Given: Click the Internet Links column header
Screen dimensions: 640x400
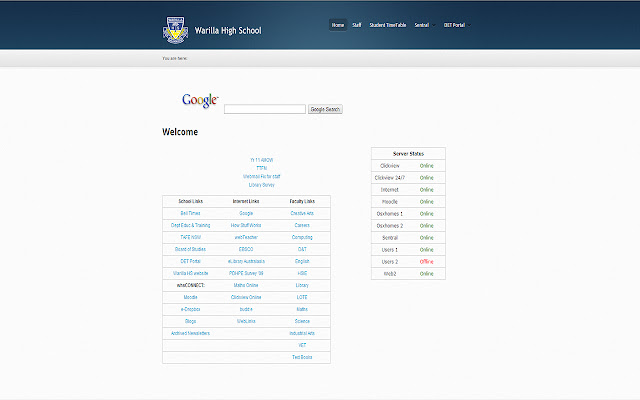Looking at the screenshot, I should [246, 201].
